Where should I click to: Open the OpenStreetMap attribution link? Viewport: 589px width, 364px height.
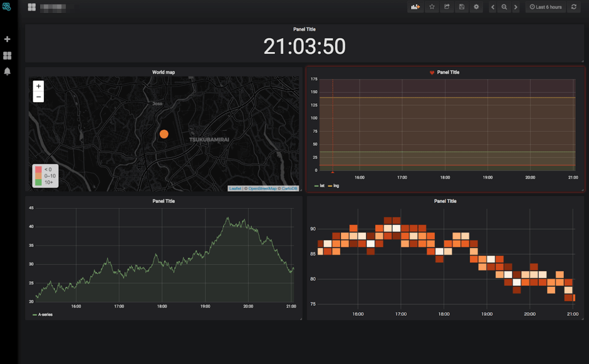[262, 189]
